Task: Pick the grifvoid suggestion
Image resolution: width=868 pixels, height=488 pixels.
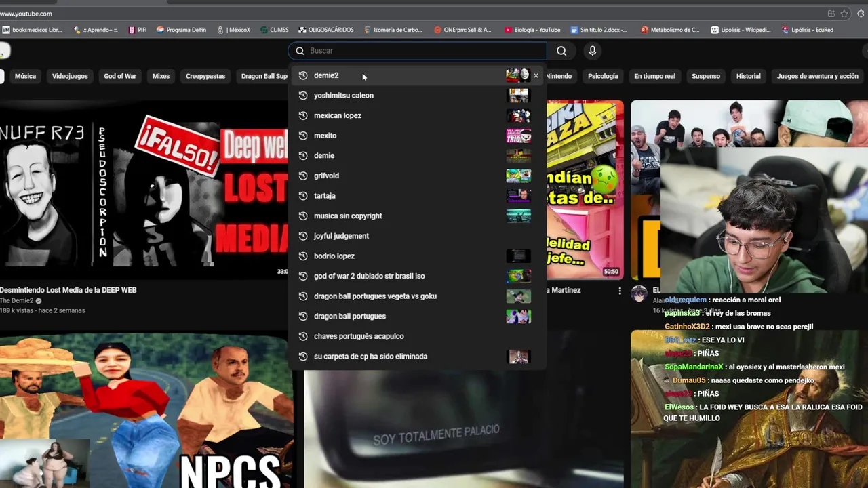Action: (x=417, y=176)
